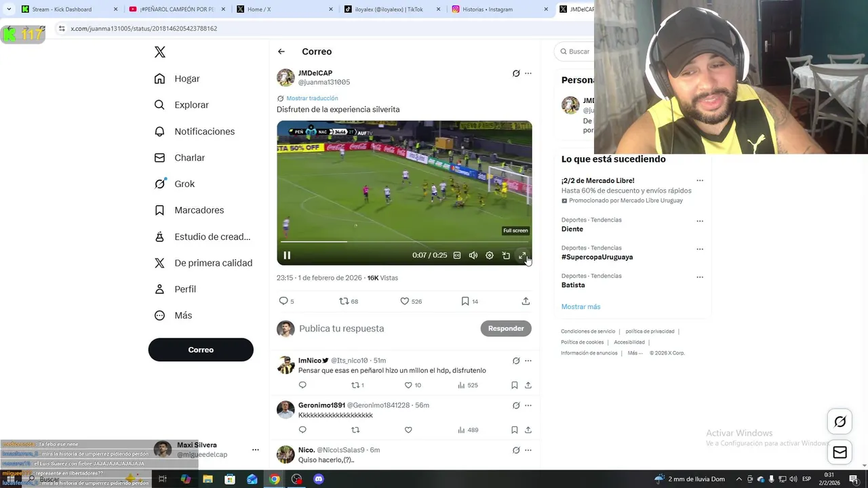This screenshot has width=868, height=488.
Task: View analytics of ImNico's comment (525)
Action: (468, 385)
